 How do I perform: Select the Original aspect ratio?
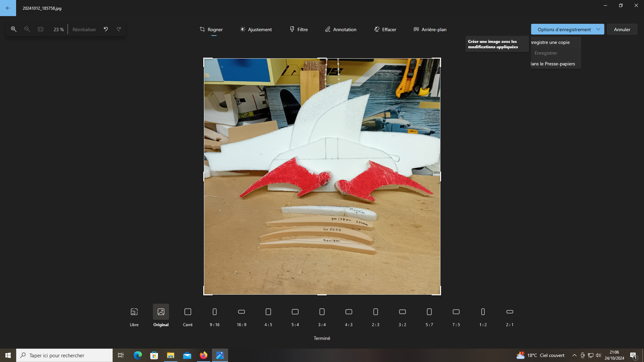click(161, 316)
